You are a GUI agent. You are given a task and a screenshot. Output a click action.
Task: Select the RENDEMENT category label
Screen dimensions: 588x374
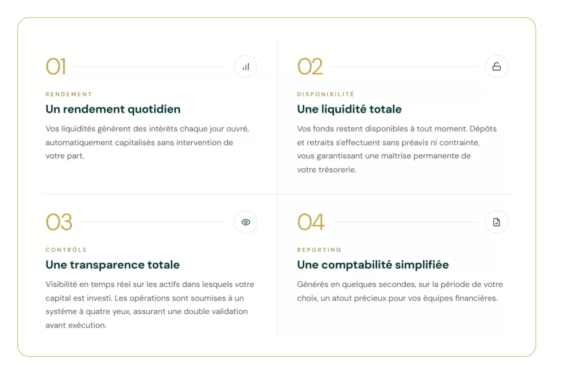pyautogui.click(x=69, y=95)
